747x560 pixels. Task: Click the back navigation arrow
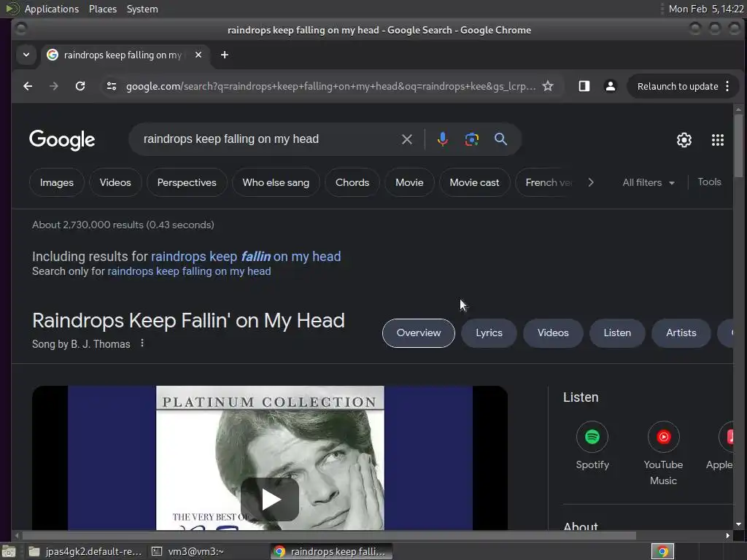pos(28,86)
